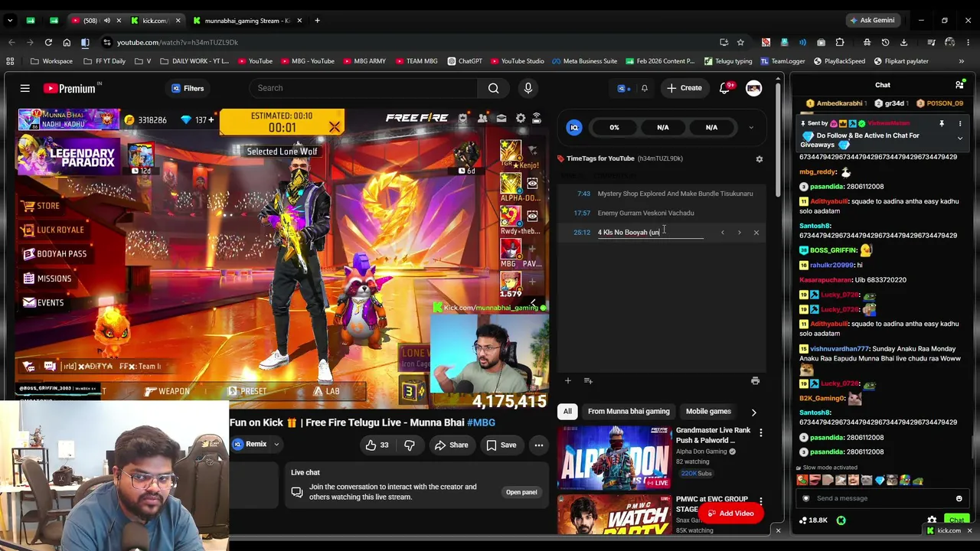Screen dimensions: 980x551
Task: Add a new time tag with plus icon
Action: point(567,380)
